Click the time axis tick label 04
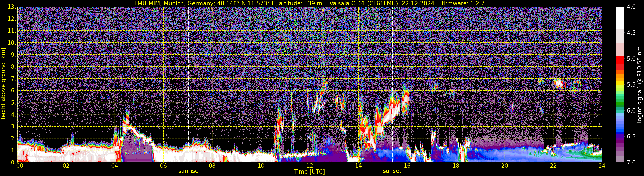The height and width of the screenshot is (176, 644). [115, 166]
